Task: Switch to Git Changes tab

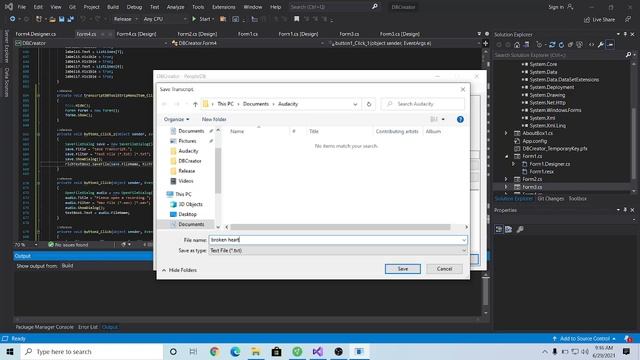Action: (x=550, y=199)
